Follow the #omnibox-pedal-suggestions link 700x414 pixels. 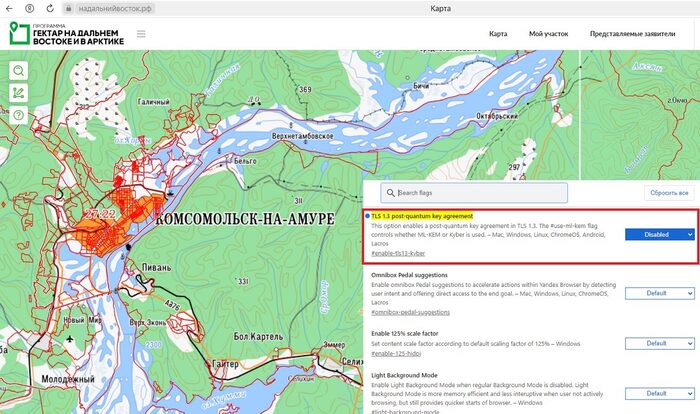(x=410, y=312)
